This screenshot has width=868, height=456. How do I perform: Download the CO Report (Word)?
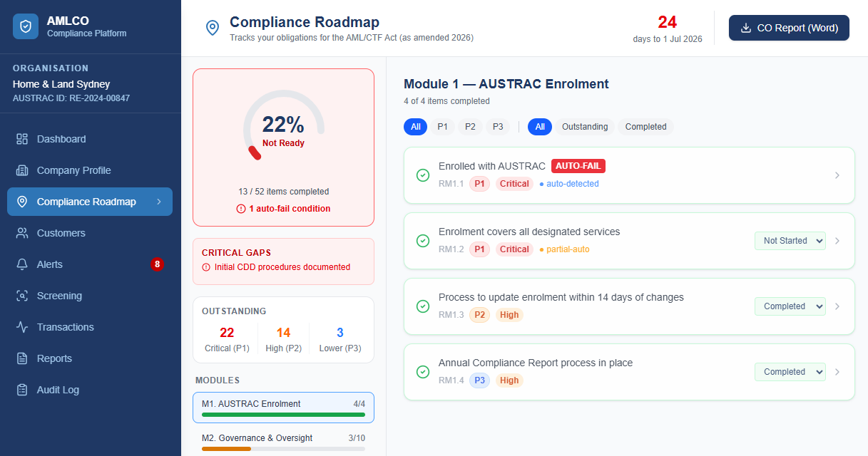click(x=789, y=28)
